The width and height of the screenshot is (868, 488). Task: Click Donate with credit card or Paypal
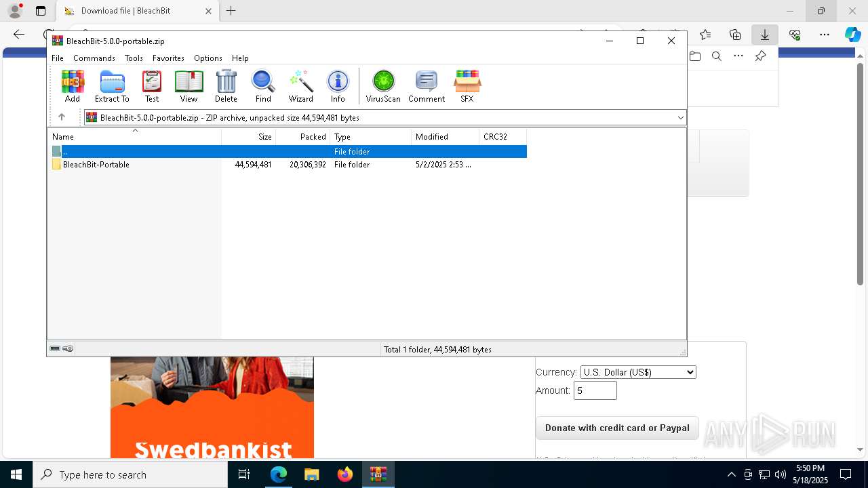pyautogui.click(x=617, y=428)
